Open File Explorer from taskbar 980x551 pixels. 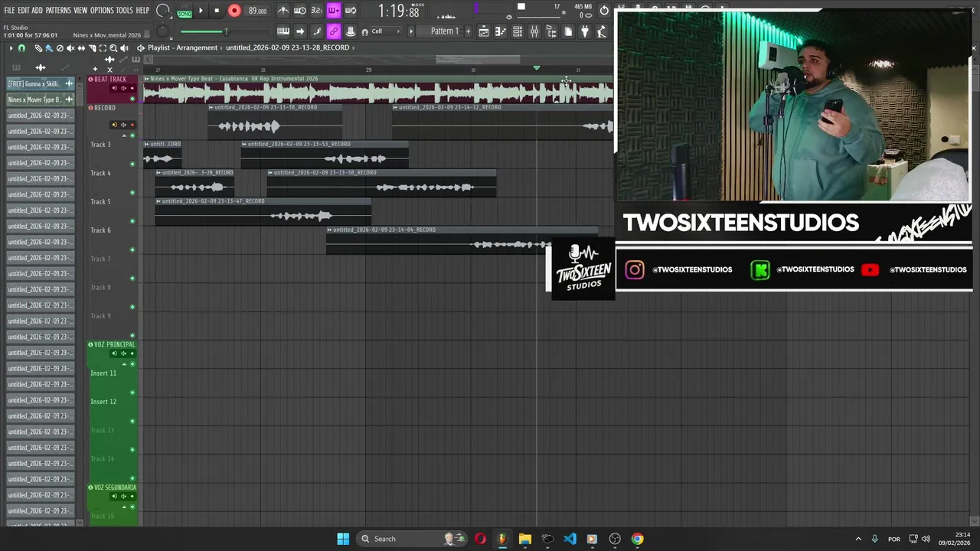[524, 539]
